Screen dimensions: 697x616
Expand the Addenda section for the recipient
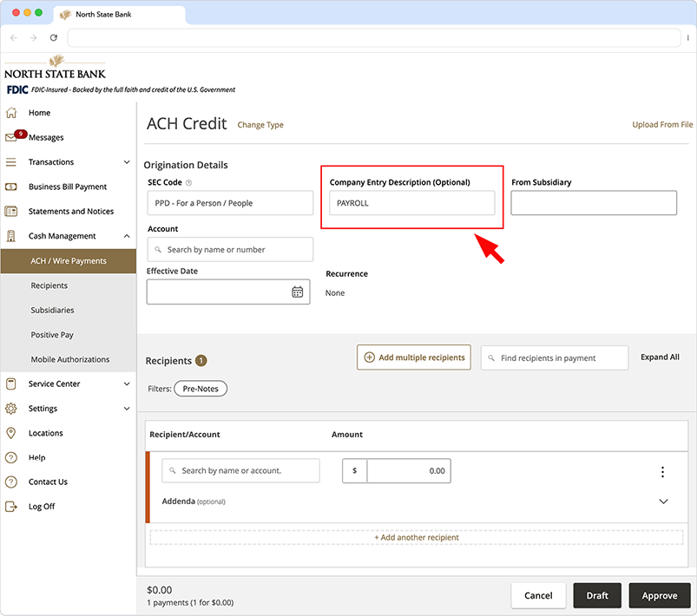pos(662,501)
